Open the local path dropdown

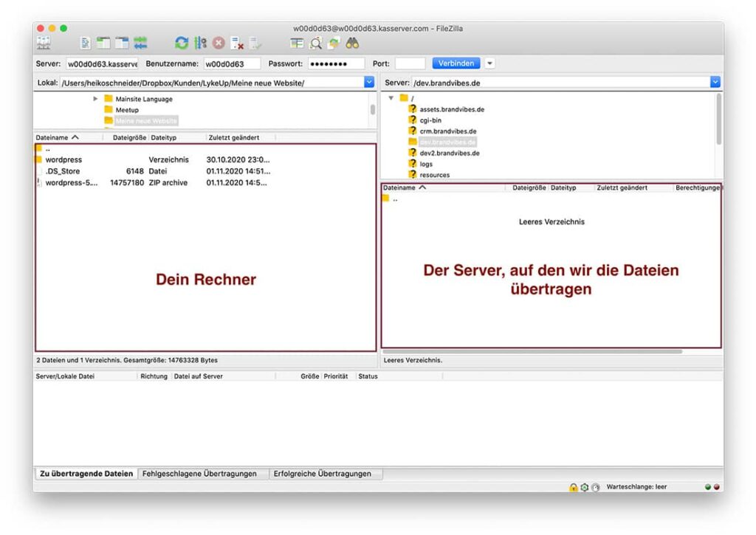[x=369, y=82]
